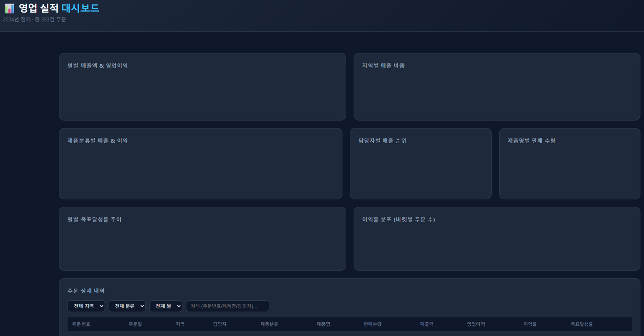Open the 전체 지역 region filter dropdown

pos(86,306)
